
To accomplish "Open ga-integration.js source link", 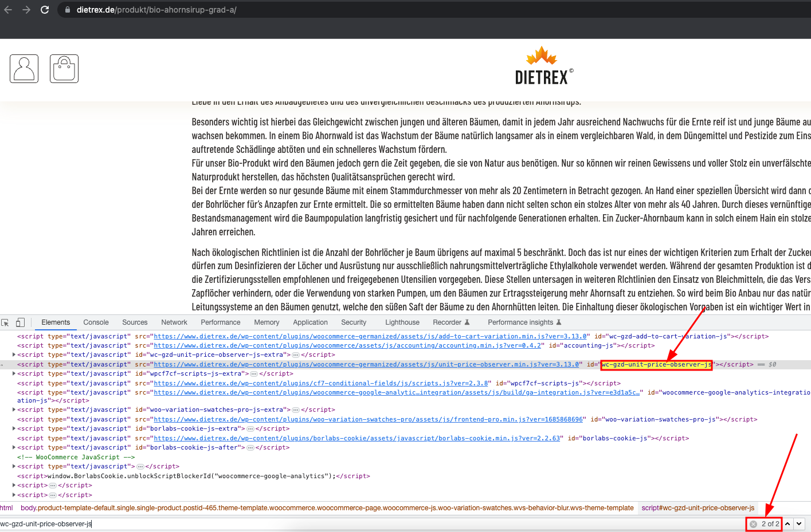I will point(397,393).
